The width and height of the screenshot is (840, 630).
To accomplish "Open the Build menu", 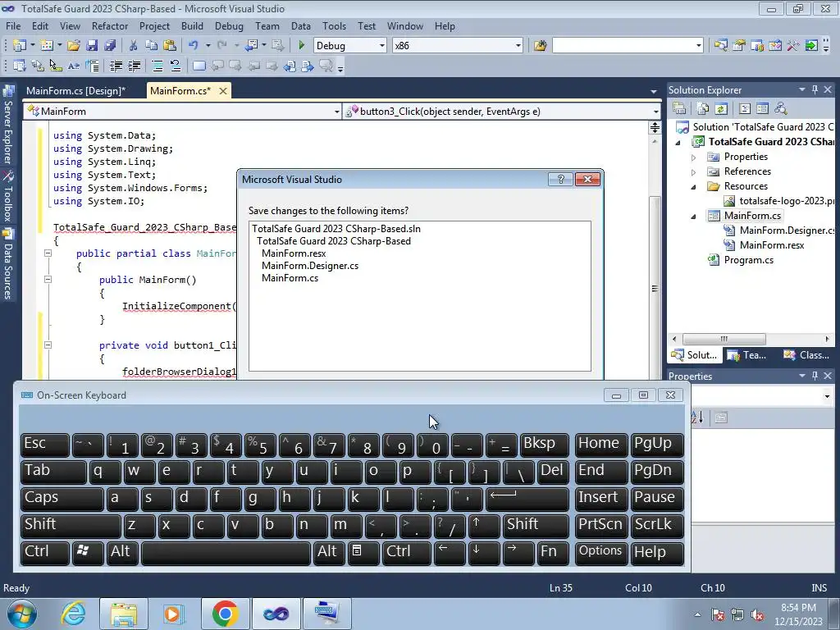I will (192, 25).
